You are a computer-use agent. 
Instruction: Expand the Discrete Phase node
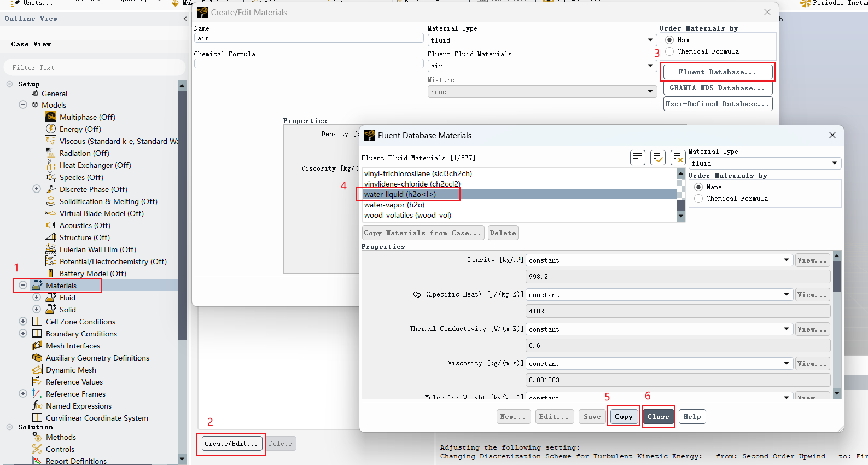pos(37,189)
